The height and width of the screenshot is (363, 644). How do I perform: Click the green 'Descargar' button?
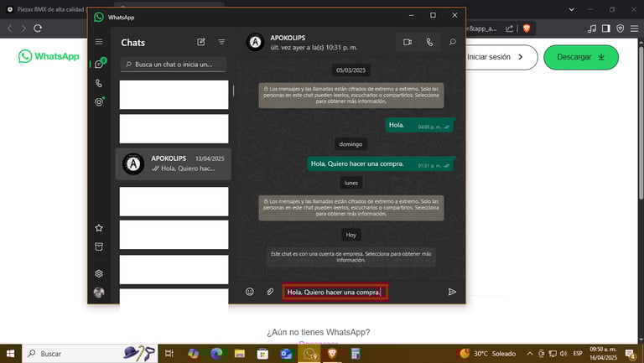[x=581, y=57]
